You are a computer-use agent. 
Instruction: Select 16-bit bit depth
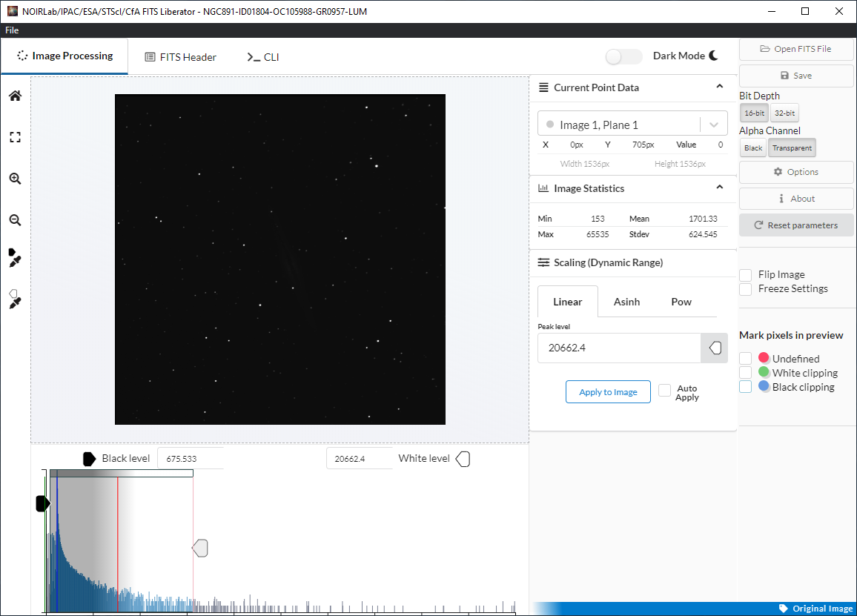click(754, 113)
